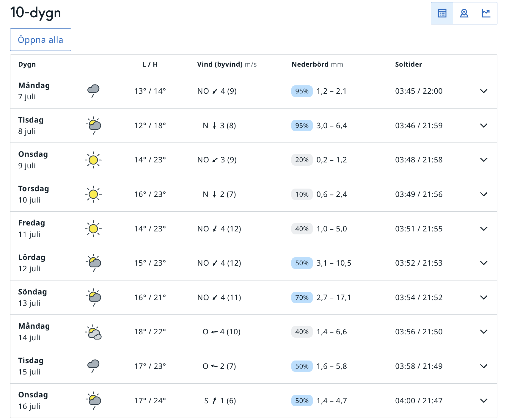
Task: Click the Öppna alla button
Action: (x=40, y=40)
